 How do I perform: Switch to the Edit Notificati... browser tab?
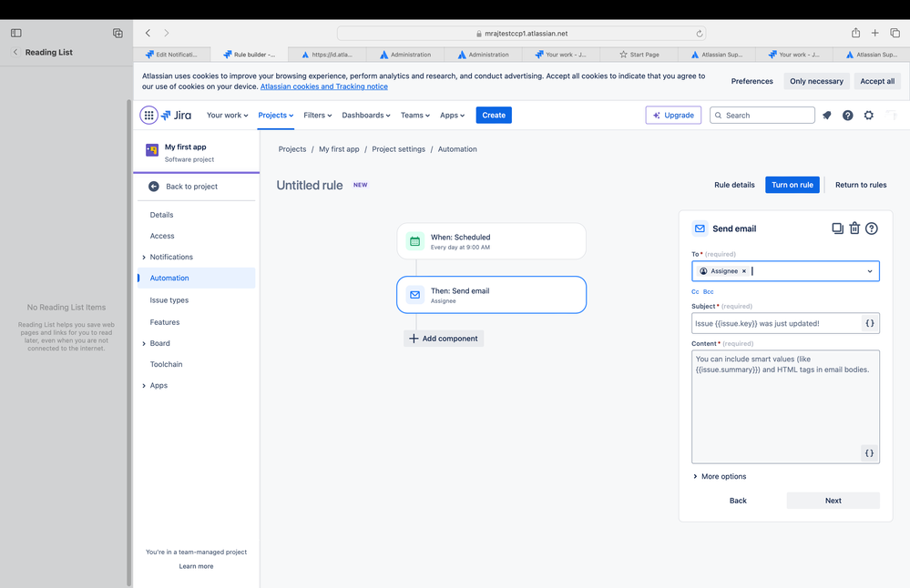point(172,55)
